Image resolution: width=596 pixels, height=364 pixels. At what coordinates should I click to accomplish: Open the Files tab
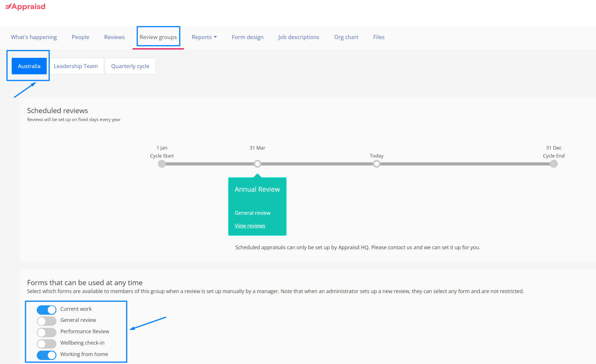[379, 37]
